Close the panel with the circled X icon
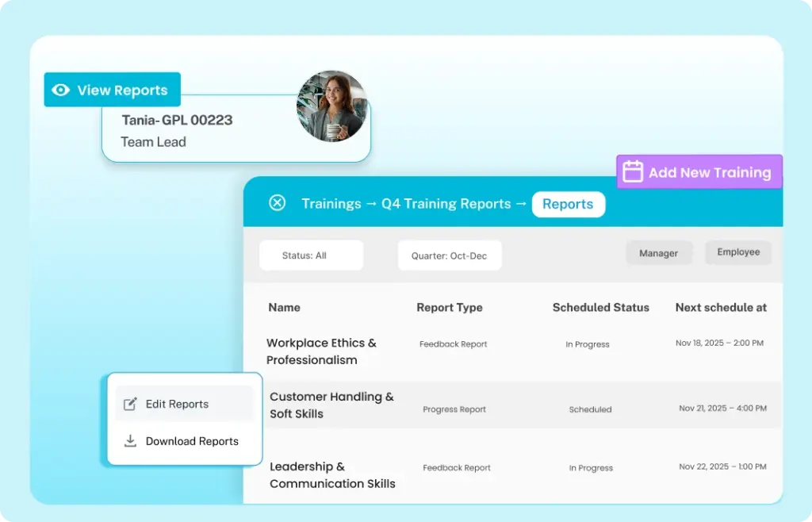 pyautogui.click(x=277, y=203)
